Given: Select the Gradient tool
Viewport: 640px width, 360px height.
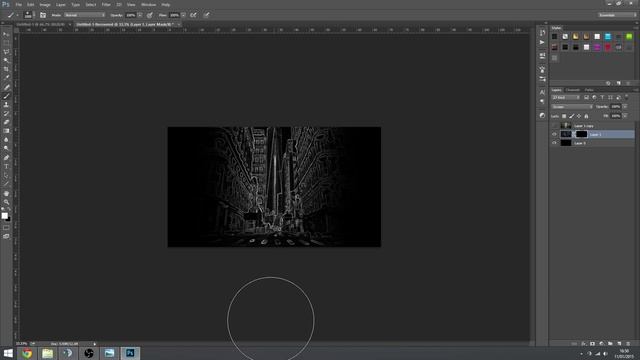Looking at the screenshot, I should pyautogui.click(x=6, y=131).
